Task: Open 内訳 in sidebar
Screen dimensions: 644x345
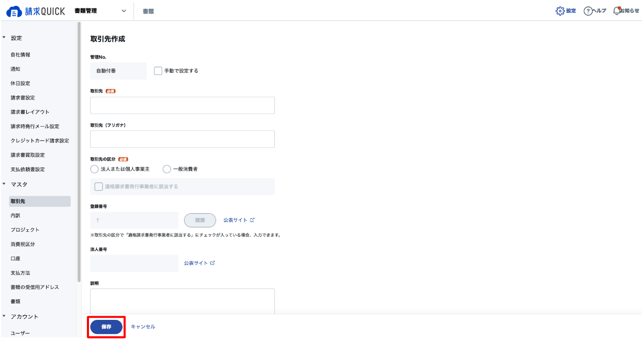Action: pos(15,215)
